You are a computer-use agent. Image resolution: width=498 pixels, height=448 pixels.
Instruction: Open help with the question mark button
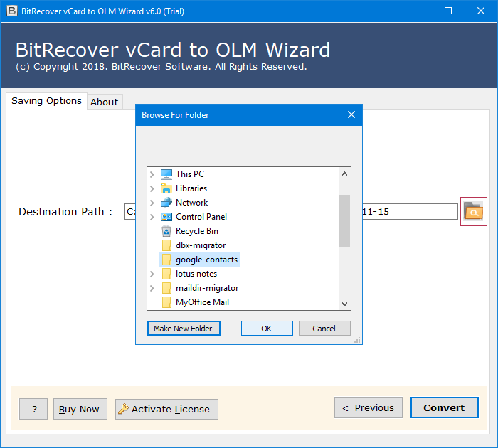(x=33, y=410)
